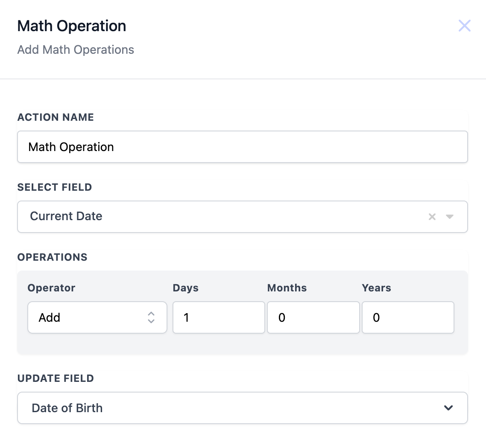The height and width of the screenshot is (448, 486).
Task: Click the ACTION NAME label
Action: click(x=56, y=117)
